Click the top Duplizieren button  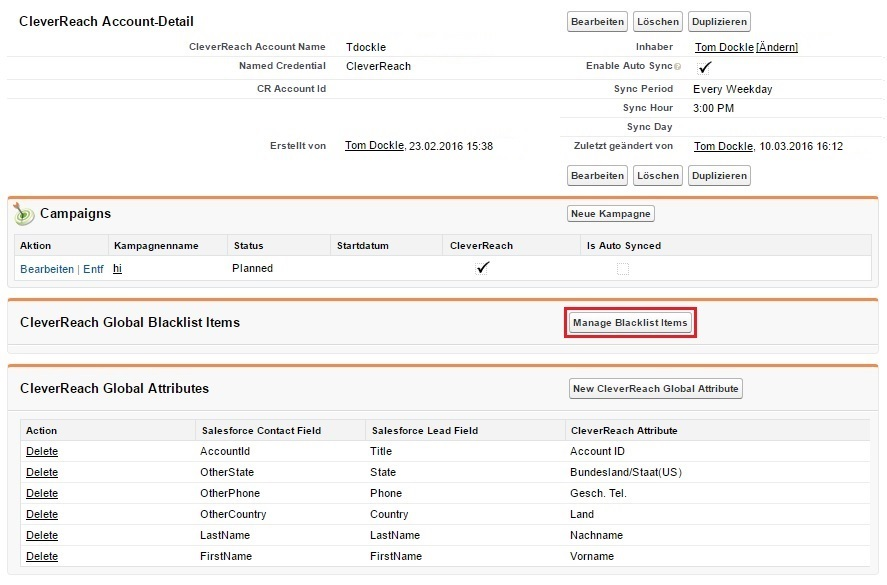tap(720, 21)
